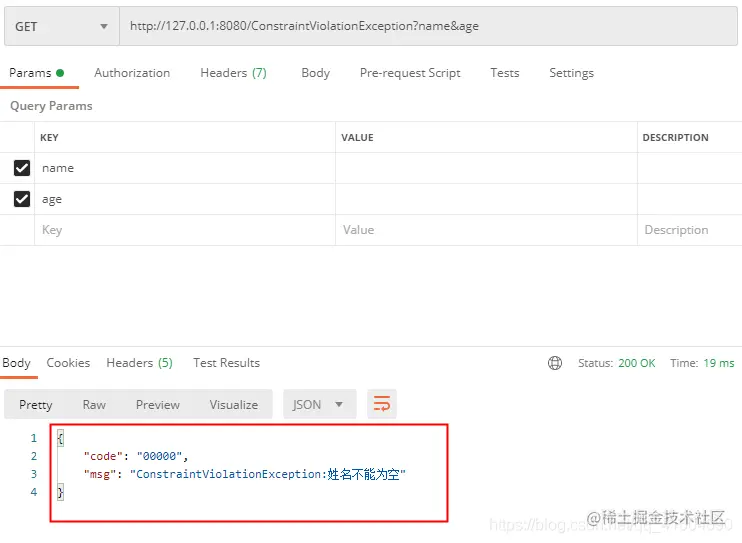Click the value cell for age

486,199
